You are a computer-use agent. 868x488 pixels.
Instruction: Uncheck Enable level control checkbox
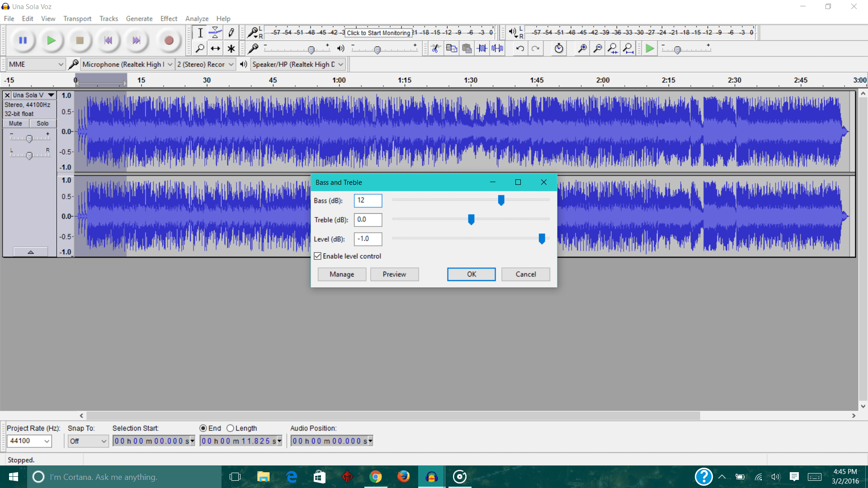pyautogui.click(x=318, y=256)
